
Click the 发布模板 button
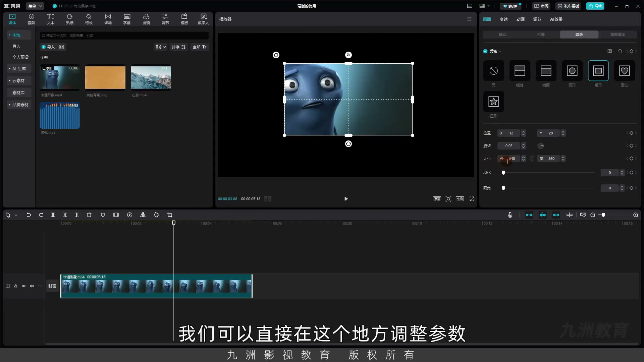pyautogui.click(x=568, y=6)
